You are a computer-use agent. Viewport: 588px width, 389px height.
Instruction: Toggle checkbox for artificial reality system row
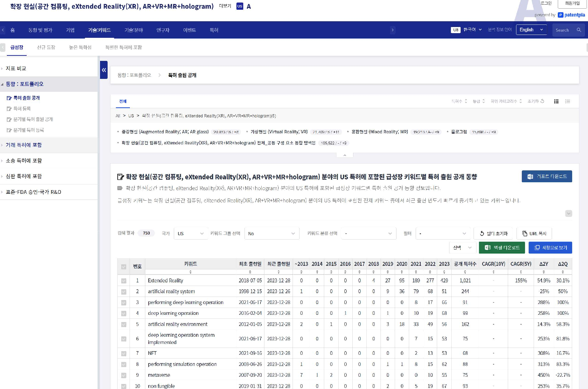pyautogui.click(x=124, y=292)
